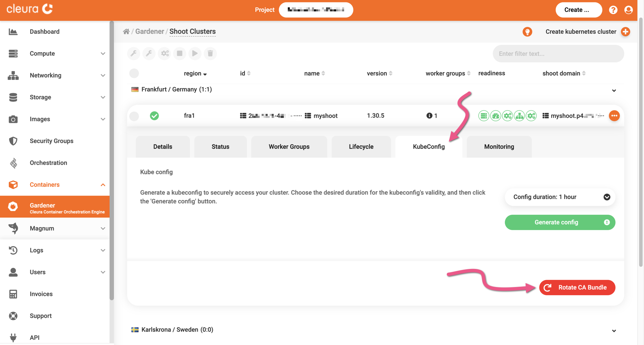Open the user account profile icon
The height and width of the screenshot is (345, 644).
coord(628,10)
